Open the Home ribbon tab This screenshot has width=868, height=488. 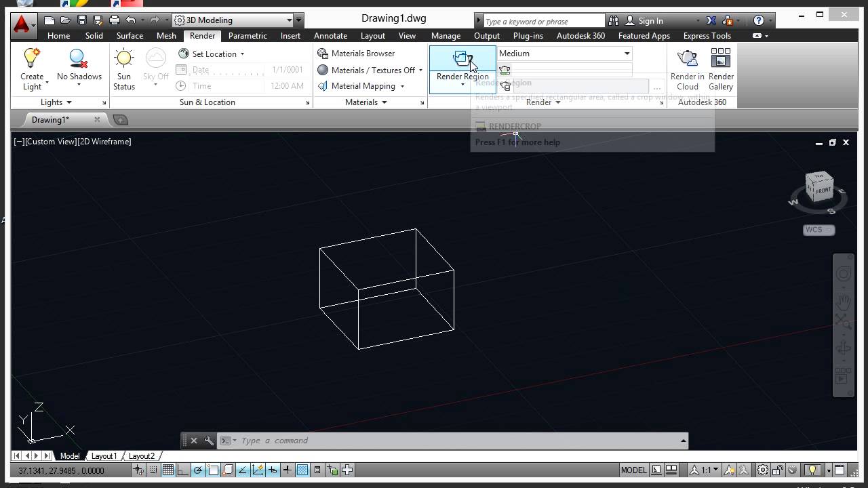58,36
